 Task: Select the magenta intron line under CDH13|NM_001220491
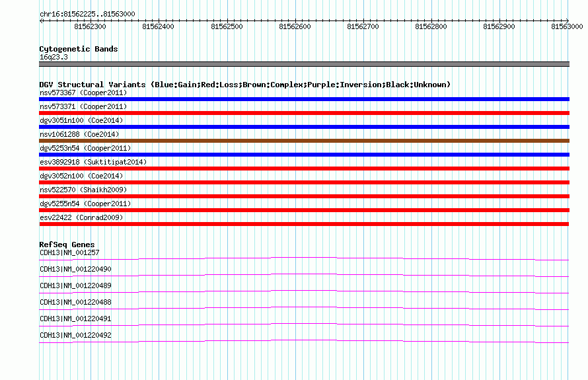coord(304,323)
